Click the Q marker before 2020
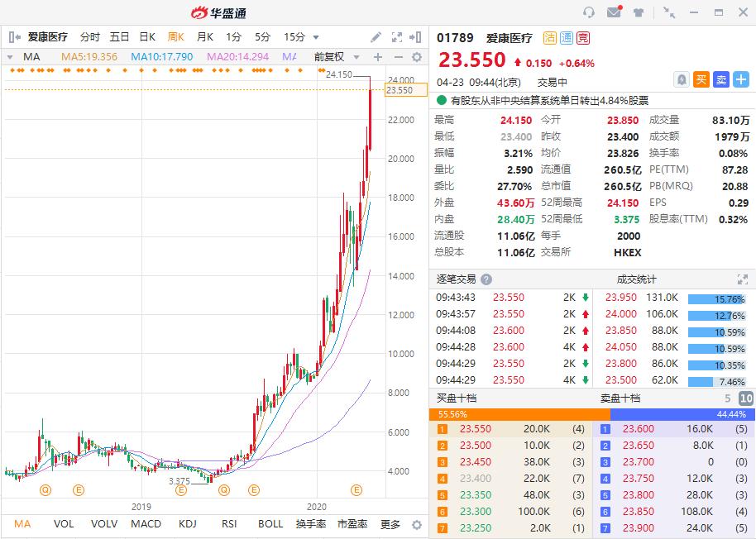The height and width of the screenshot is (539, 756). coord(224,490)
